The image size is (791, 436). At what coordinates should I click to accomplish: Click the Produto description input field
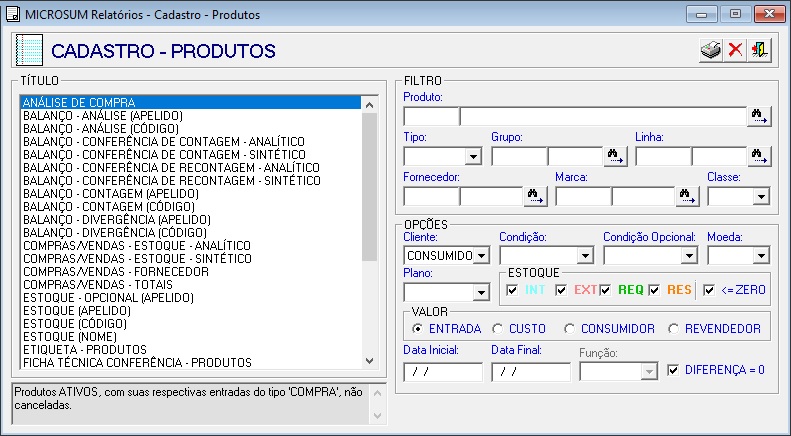click(x=603, y=117)
